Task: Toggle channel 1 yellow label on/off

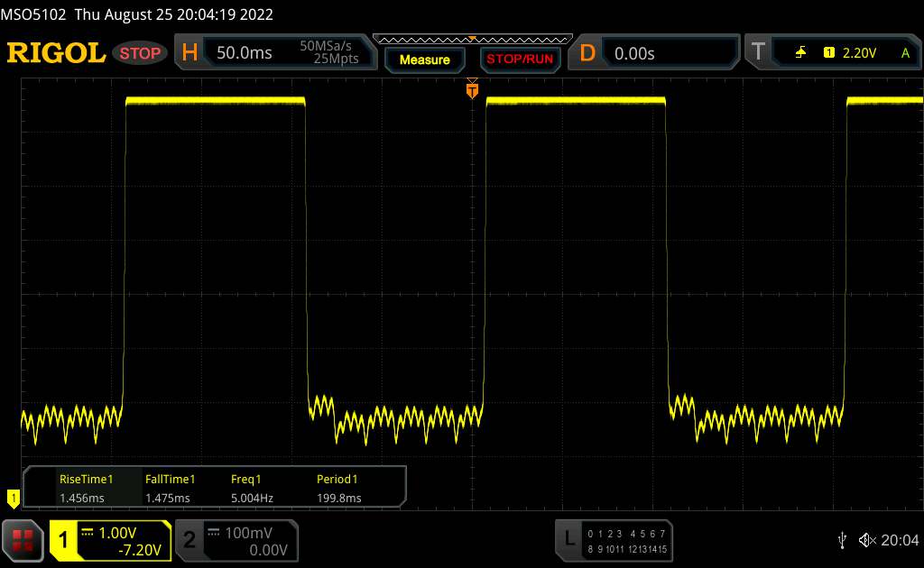Action: pyautogui.click(x=63, y=540)
